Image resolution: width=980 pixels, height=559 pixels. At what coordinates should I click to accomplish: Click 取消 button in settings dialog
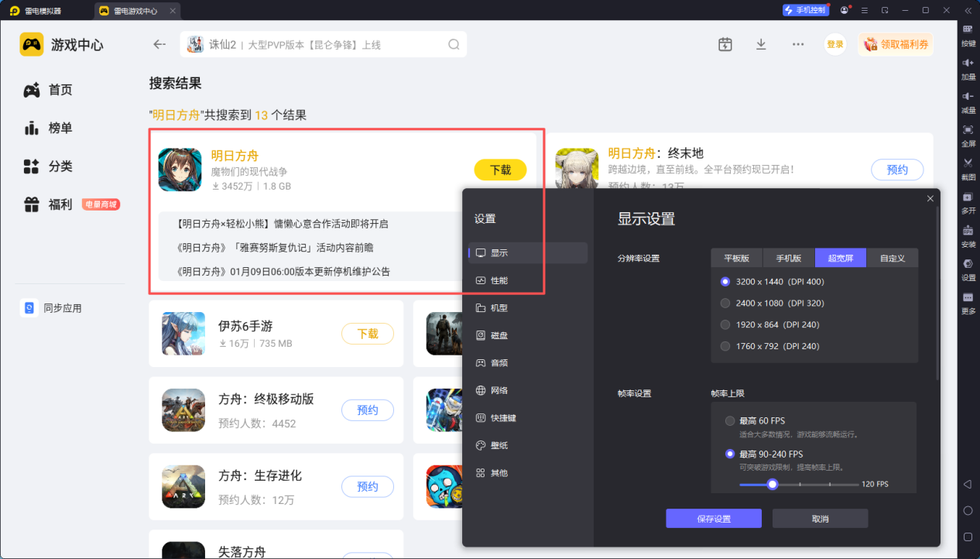coord(820,519)
